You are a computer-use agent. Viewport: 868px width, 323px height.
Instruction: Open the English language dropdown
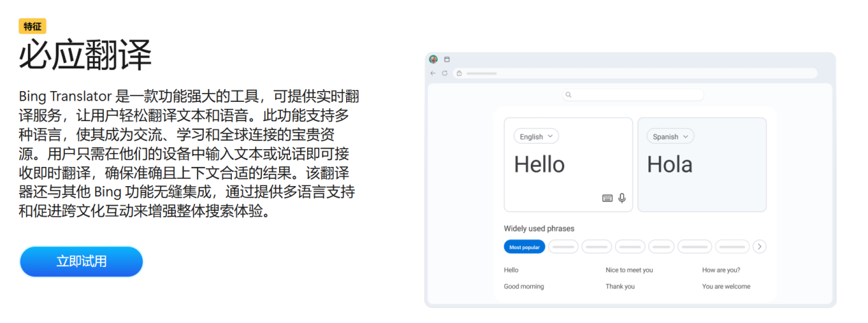[536, 136]
